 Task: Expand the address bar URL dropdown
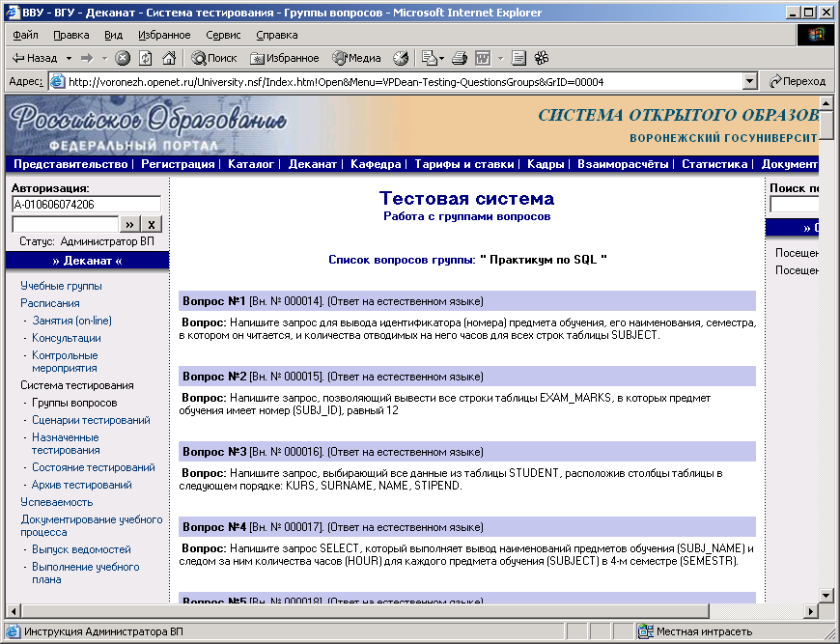[x=750, y=81]
